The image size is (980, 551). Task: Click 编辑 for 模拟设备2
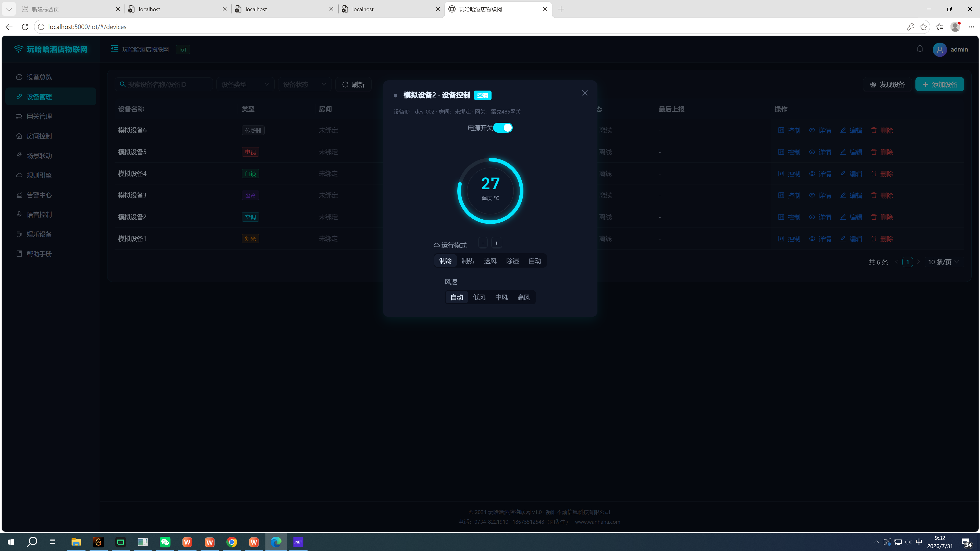[851, 217]
